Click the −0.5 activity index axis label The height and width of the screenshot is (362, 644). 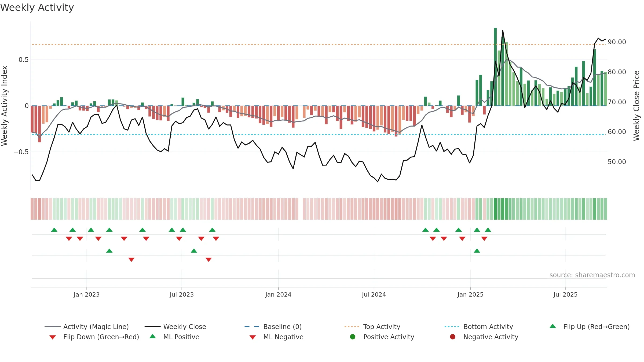(x=21, y=152)
